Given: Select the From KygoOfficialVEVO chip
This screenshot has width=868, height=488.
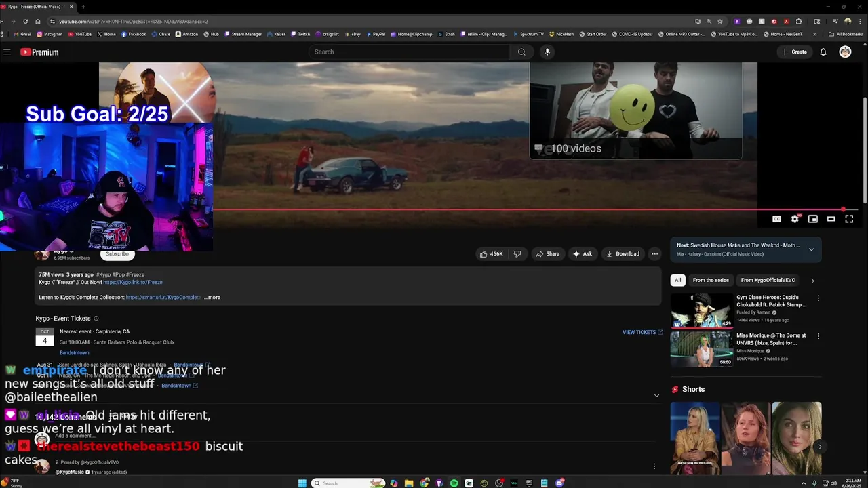Looking at the screenshot, I should click(768, 280).
